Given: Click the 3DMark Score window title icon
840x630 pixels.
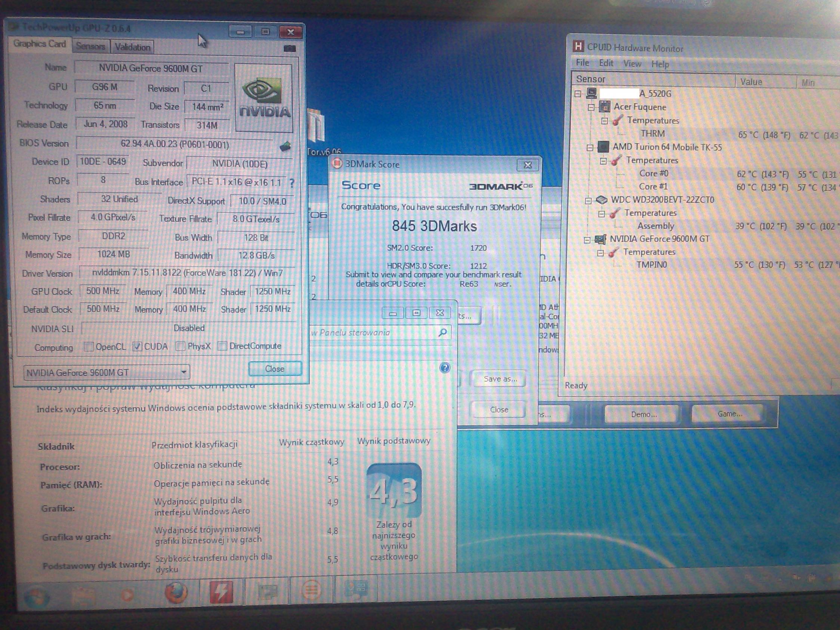Looking at the screenshot, I should click(x=336, y=163).
